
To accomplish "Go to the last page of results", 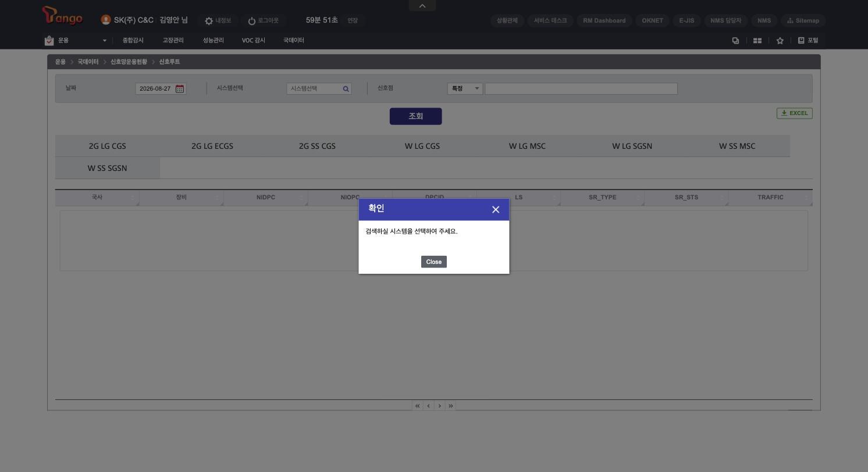I will 451,406.
